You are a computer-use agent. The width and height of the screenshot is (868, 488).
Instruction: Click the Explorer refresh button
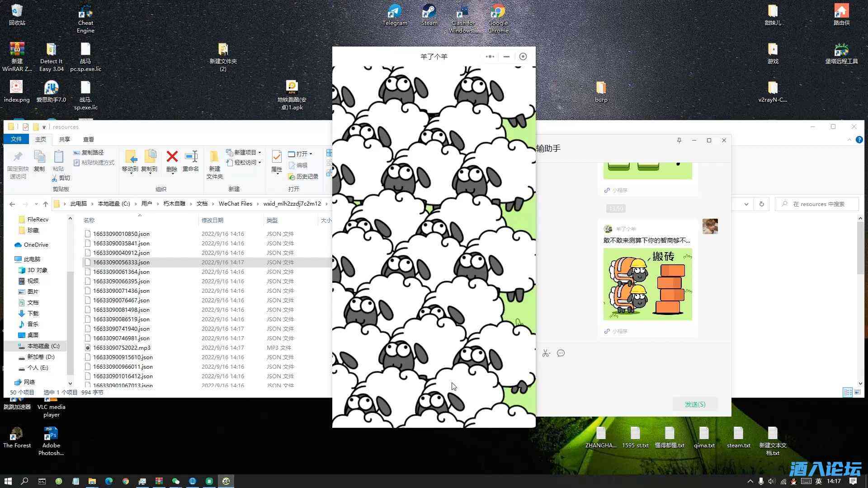[x=762, y=204]
